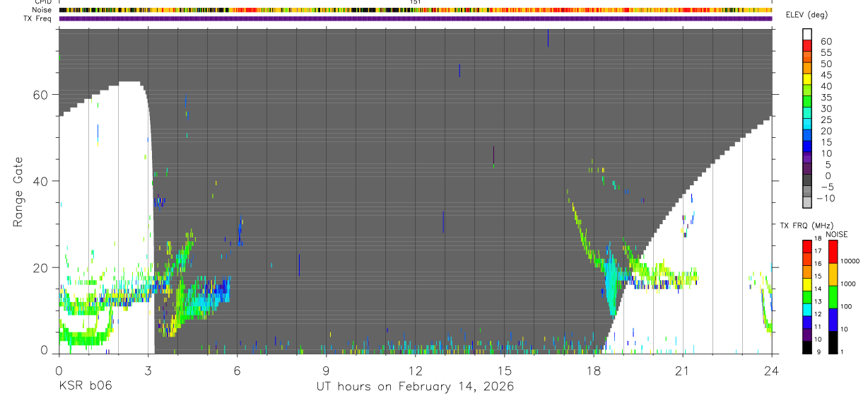Select the yellow ELEV segment between 40 and 45
This screenshot has height=401, width=868.
[807, 80]
